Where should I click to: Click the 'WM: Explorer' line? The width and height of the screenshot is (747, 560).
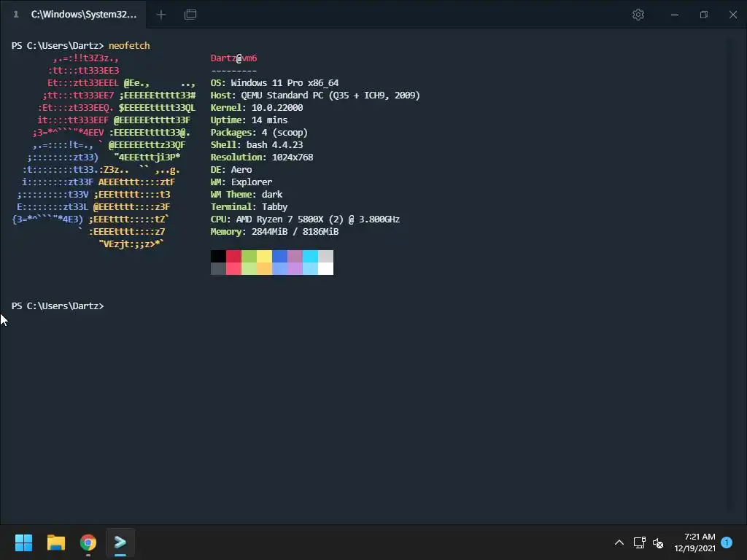tap(241, 182)
